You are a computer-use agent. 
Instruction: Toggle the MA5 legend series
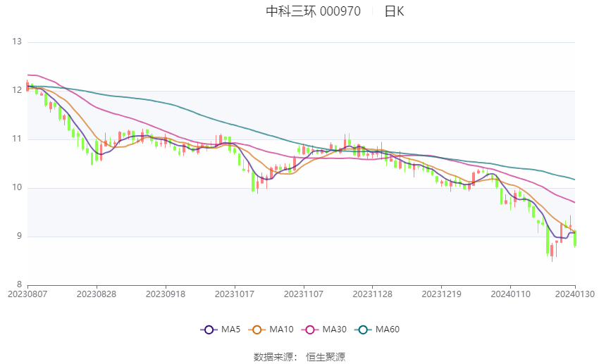(x=221, y=330)
